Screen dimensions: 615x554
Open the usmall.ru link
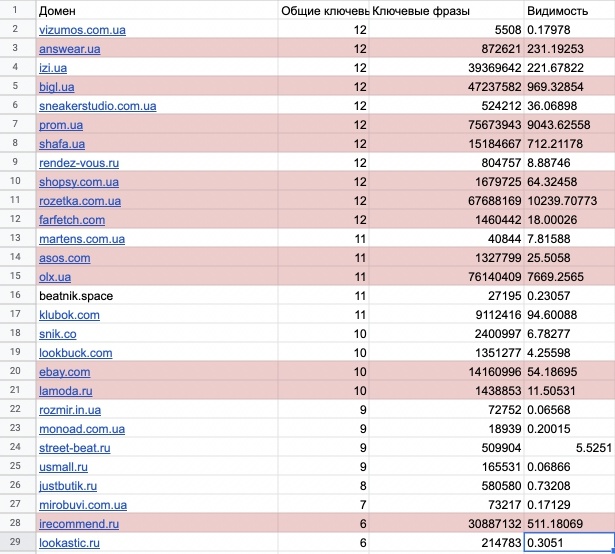(x=63, y=467)
